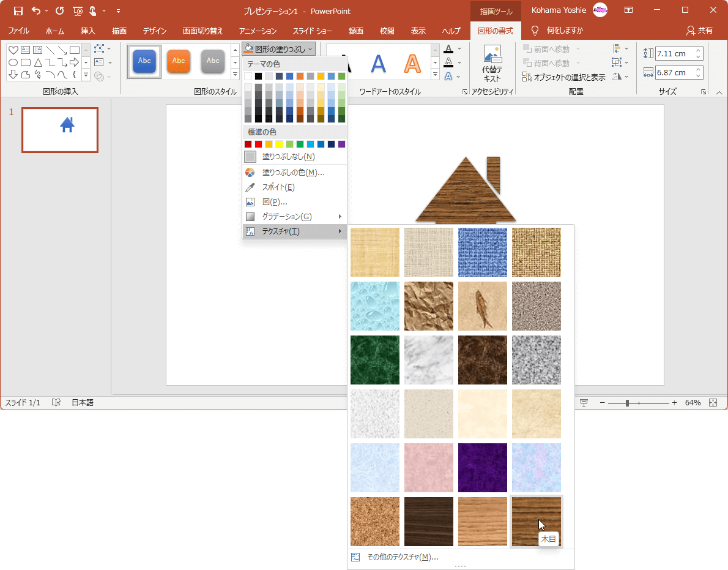Open the Design (デザイン) ribbon tab

click(x=155, y=31)
